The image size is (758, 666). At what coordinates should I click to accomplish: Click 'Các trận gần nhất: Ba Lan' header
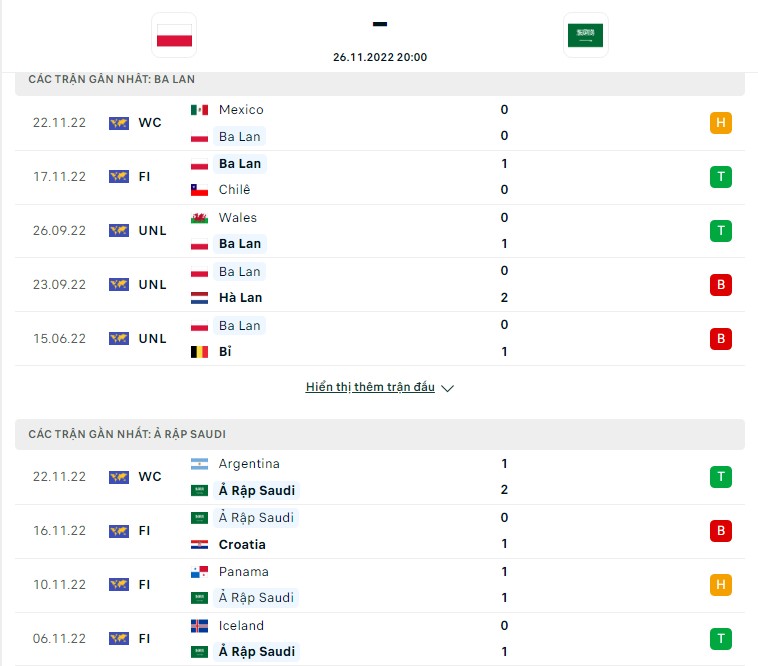(x=379, y=81)
